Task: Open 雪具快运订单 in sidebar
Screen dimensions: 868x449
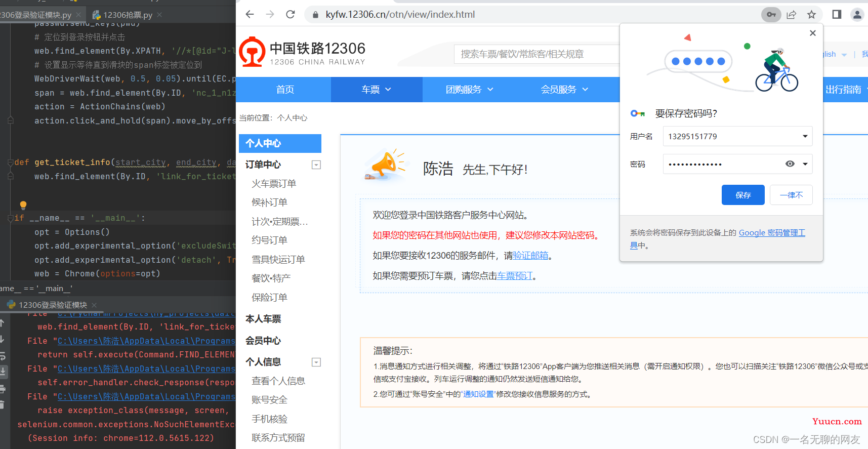Action: 278,259
